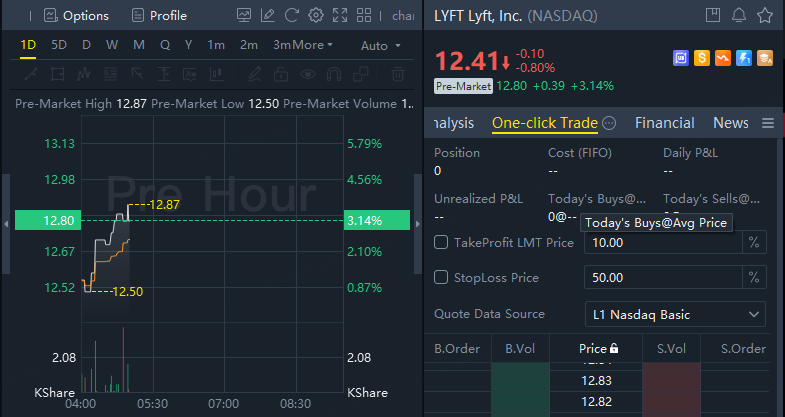Select the arrow marker drawing tool
The width and height of the screenshot is (785, 417).
click(x=137, y=75)
